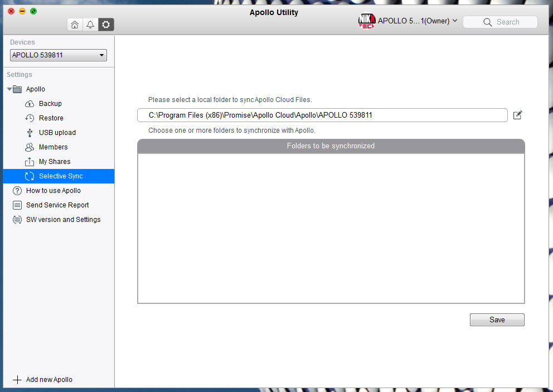Click the NikTech account avatar
Screen dimensions: 553x392
[x=367, y=21]
